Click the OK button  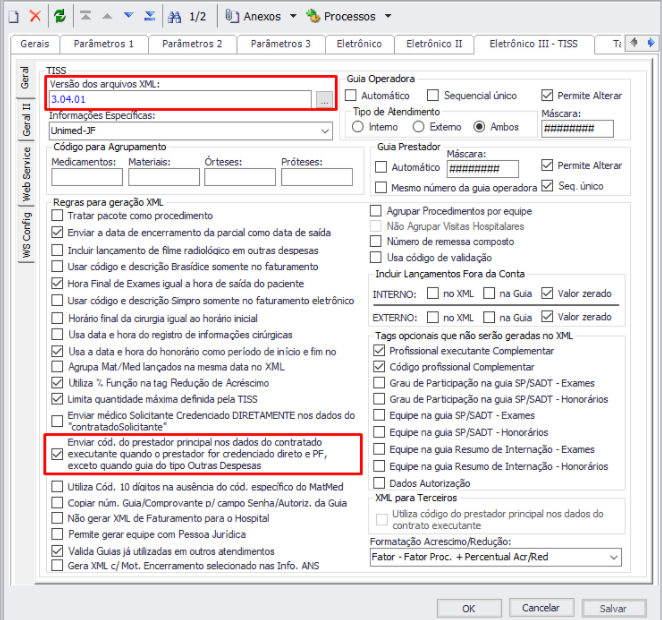pos(469,608)
